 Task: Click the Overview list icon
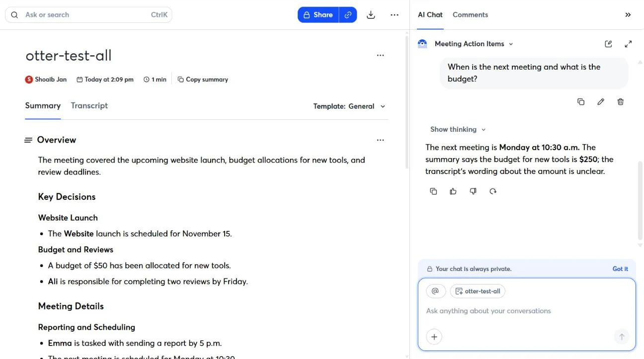[x=28, y=140]
